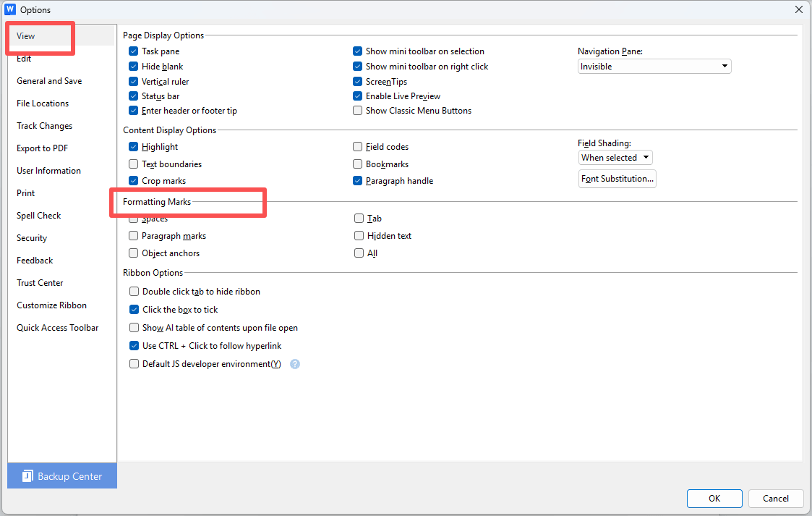Click the Font Substitution button
This screenshot has height=516, width=812.
[x=617, y=179]
